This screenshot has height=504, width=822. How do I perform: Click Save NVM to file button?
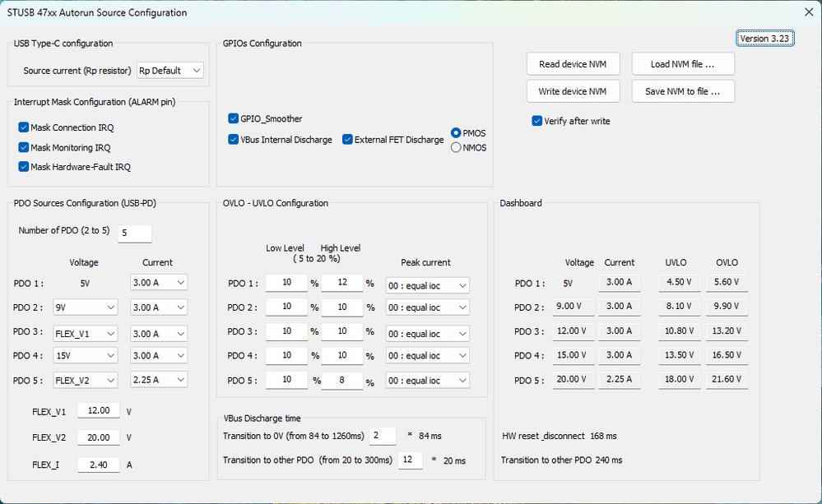682,91
